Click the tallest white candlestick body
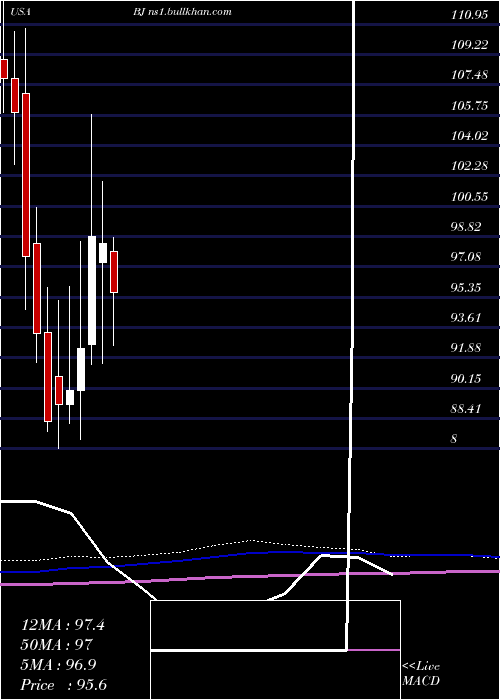The width and height of the screenshot is (500, 700). pyautogui.click(x=92, y=290)
